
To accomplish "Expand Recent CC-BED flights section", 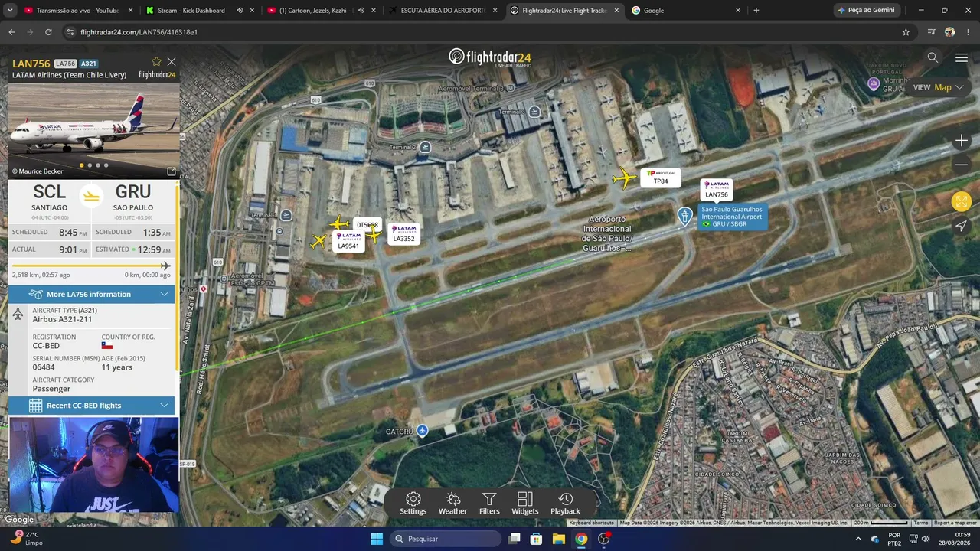I will click(x=92, y=406).
